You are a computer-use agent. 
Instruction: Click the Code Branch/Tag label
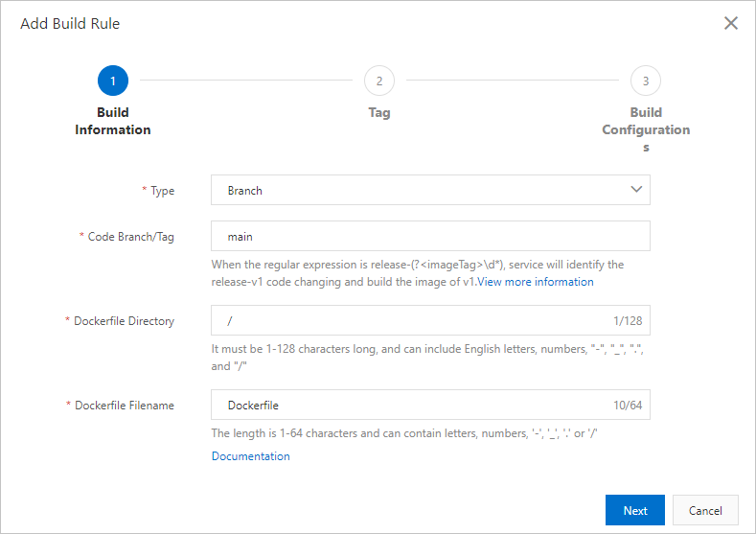tap(130, 237)
